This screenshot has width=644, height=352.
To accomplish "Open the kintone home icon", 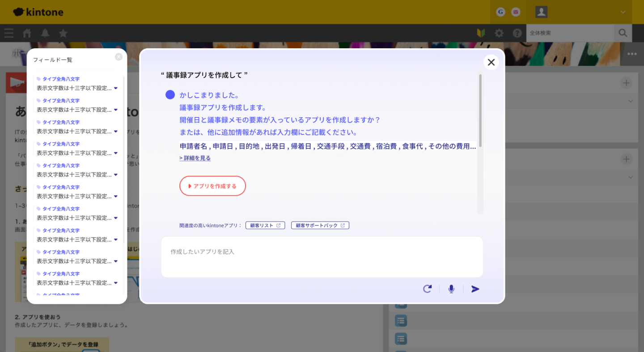I will (x=27, y=33).
